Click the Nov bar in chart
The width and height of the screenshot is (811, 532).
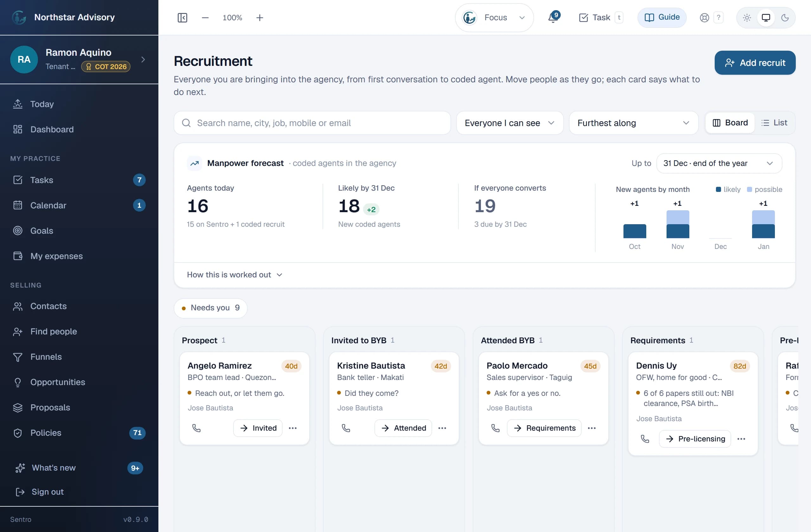677,224
